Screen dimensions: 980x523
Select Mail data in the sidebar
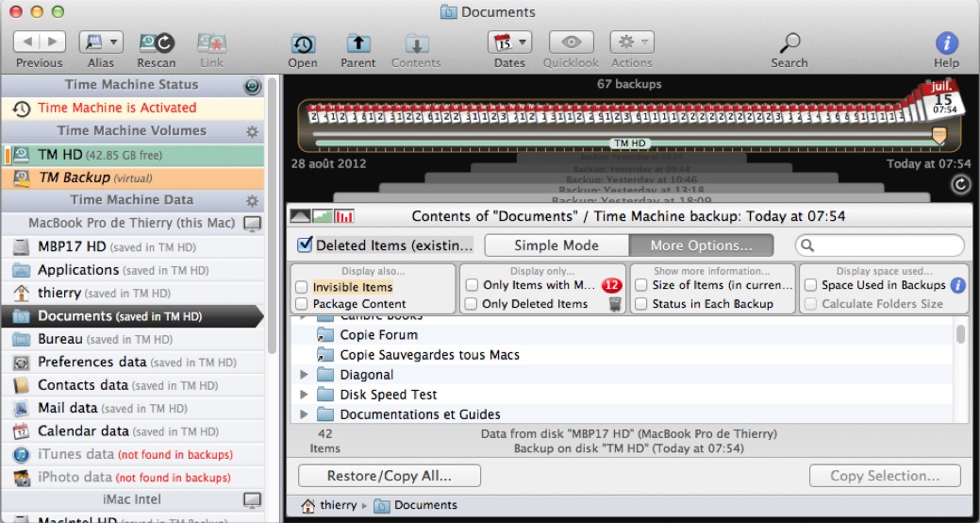[x=132, y=409]
